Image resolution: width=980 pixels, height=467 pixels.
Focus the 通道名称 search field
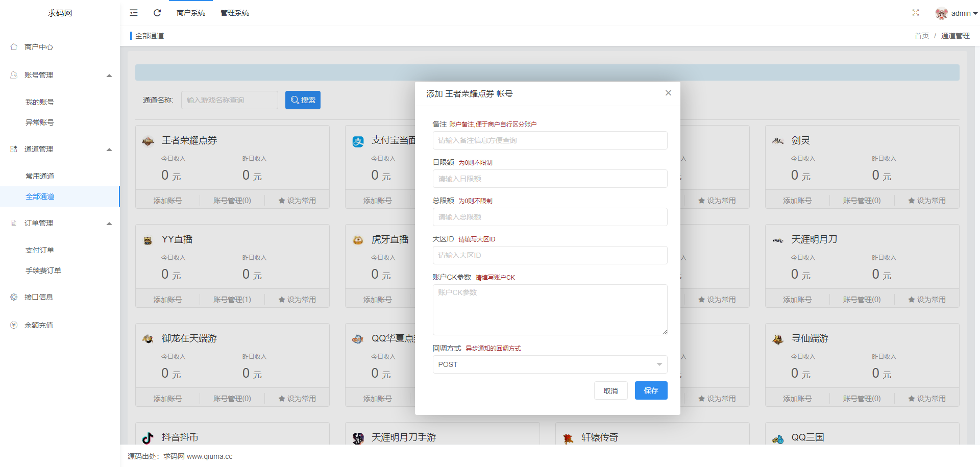pos(230,100)
